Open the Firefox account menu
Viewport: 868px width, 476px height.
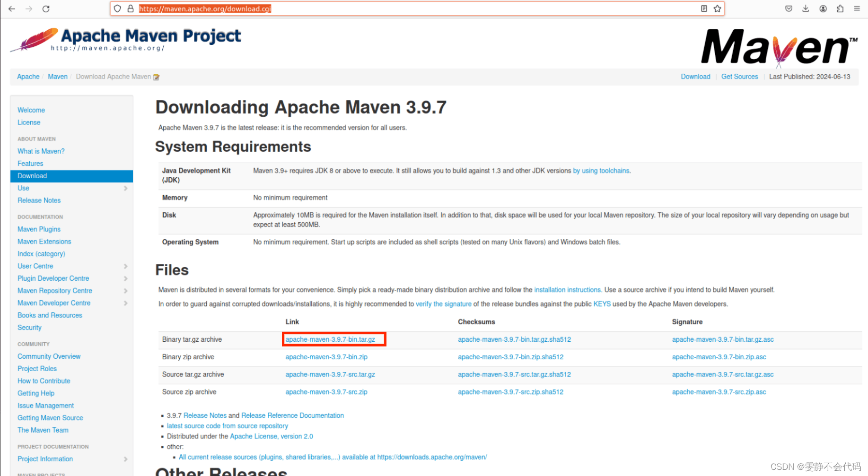pyautogui.click(x=823, y=9)
